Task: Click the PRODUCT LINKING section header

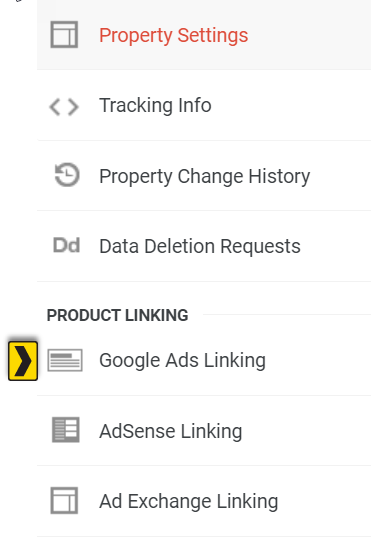Action: (117, 315)
